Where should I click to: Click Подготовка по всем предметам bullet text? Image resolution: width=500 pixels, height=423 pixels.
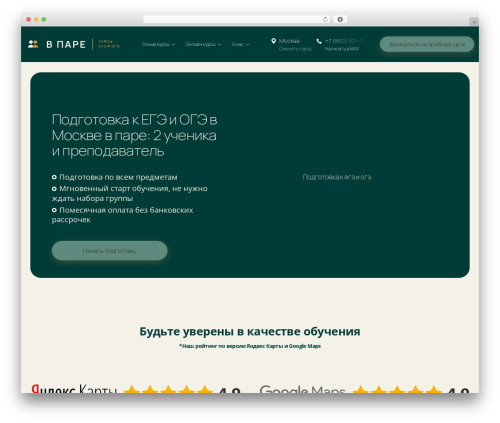tap(118, 177)
